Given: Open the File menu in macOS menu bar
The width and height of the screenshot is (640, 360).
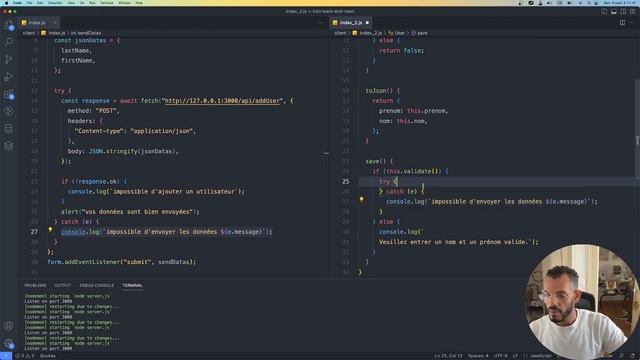Looking at the screenshot, I should [x=29, y=3].
